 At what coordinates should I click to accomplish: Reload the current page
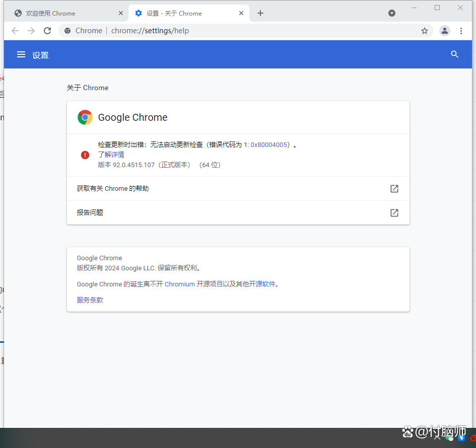pos(47,31)
